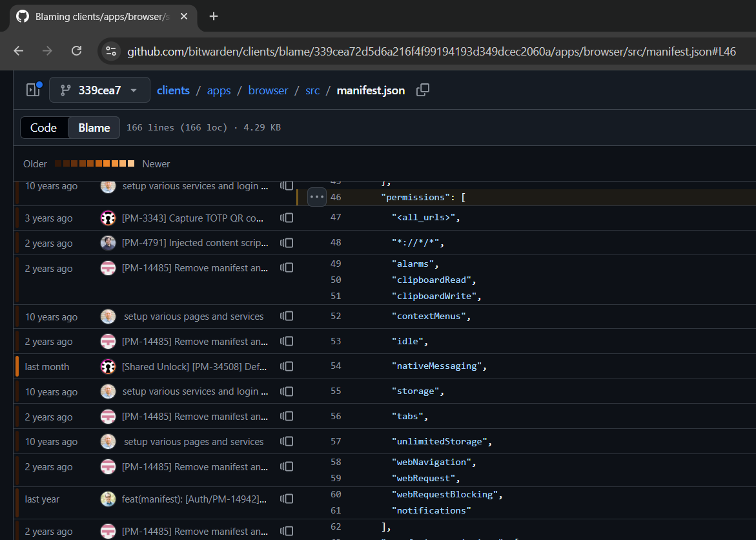This screenshot has width=756, height=540.
Task: Select line number 61
Action: pos(336,510)
